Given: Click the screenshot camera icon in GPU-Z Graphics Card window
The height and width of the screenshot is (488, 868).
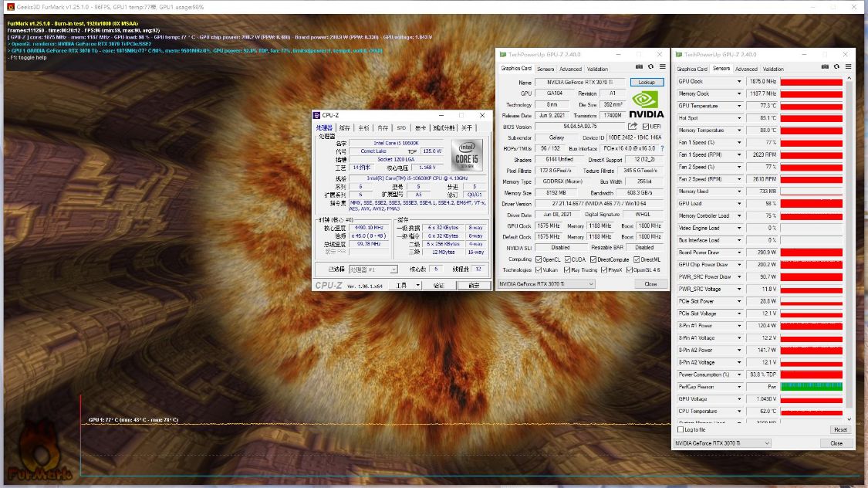Looking at the screenshot, I should point(639,66).
